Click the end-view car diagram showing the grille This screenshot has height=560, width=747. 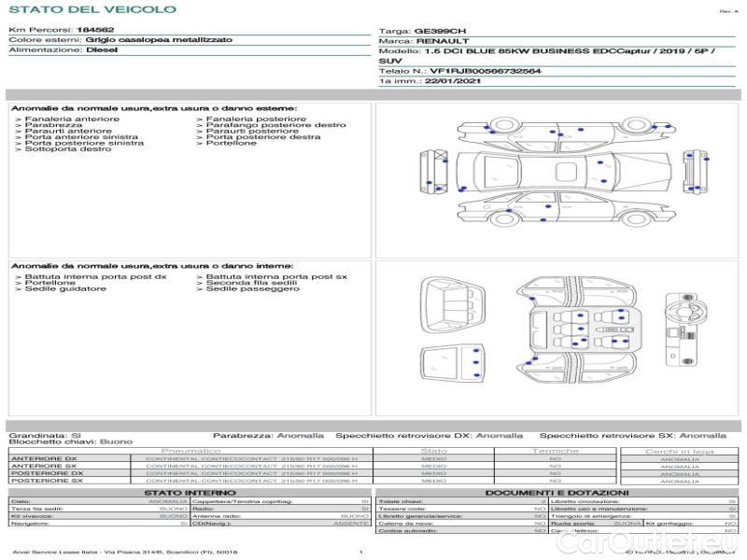(x=695, y=172)
